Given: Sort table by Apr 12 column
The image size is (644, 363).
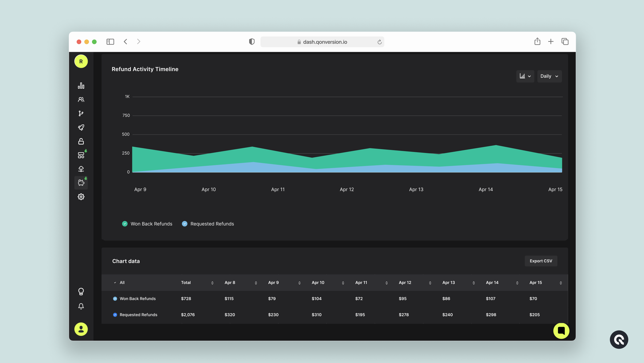Looking at the screenshot, I should pyautogui.click(x=430, y=283).
